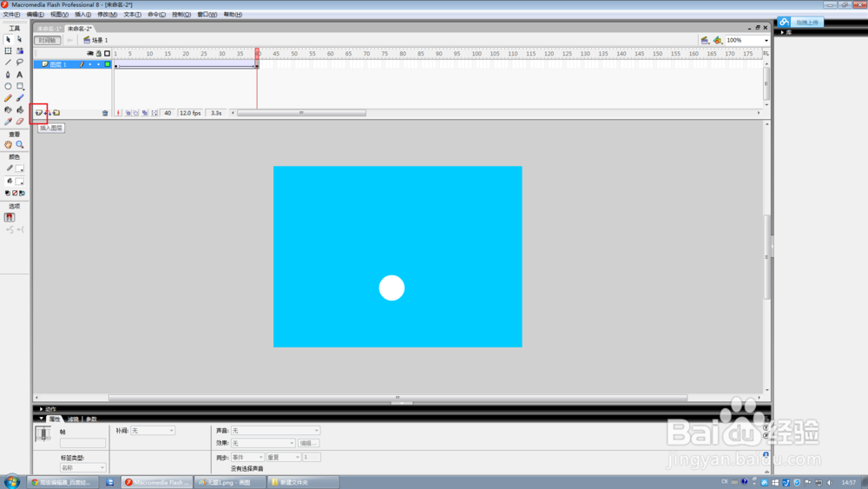Image resolution: width=868 pixels, height=489 pixels.
Task: Switch to the first untitled document tab
Action: [x=49, y=29]
